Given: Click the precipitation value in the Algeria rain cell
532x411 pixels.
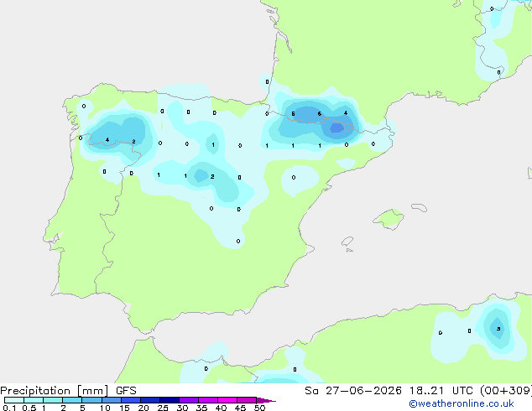Looking at the screenshot, I should coord(498,329).
